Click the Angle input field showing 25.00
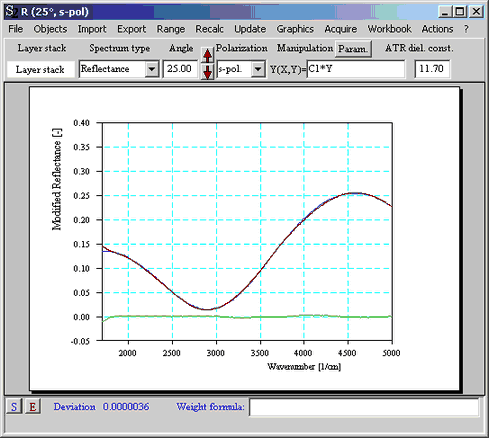489x438 pixels. pyautogui.click(x=180, y=69)
